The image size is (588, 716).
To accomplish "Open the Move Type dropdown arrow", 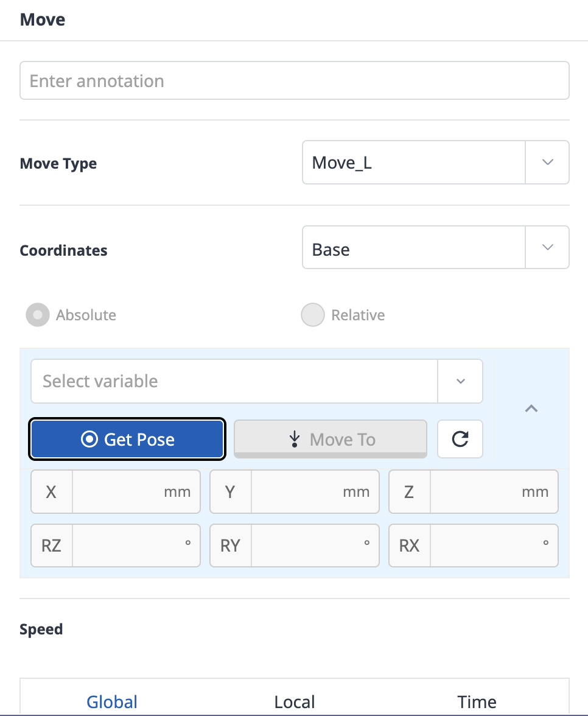I will pos(547,162).
